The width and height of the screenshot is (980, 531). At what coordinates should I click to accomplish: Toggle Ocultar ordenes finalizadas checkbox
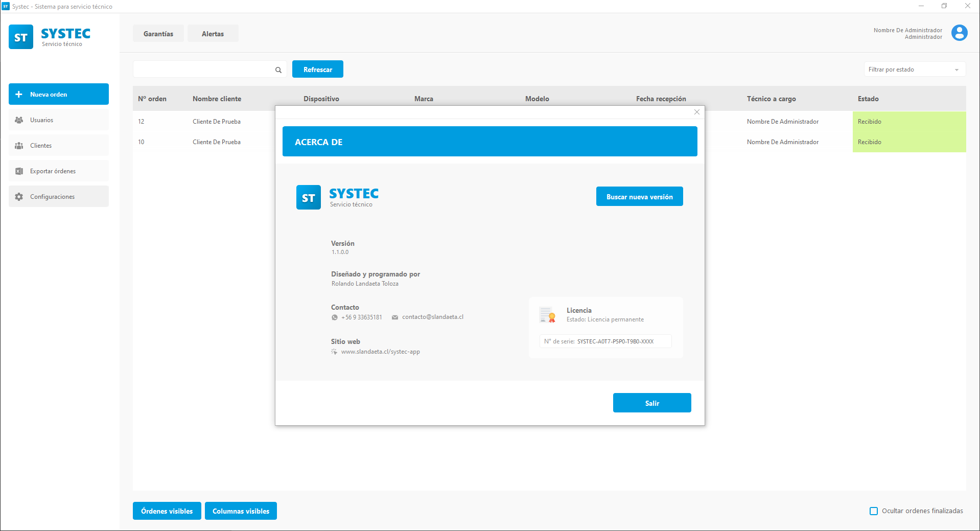coord(874,511)
